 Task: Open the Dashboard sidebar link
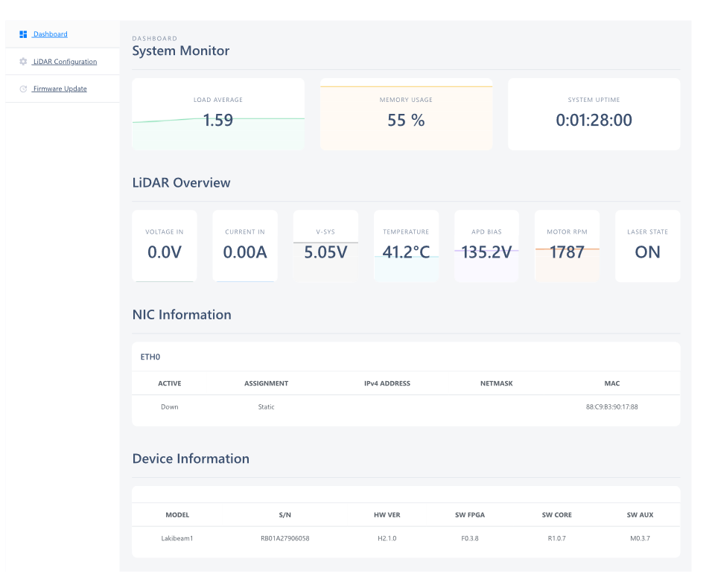(x=50, y=34)
